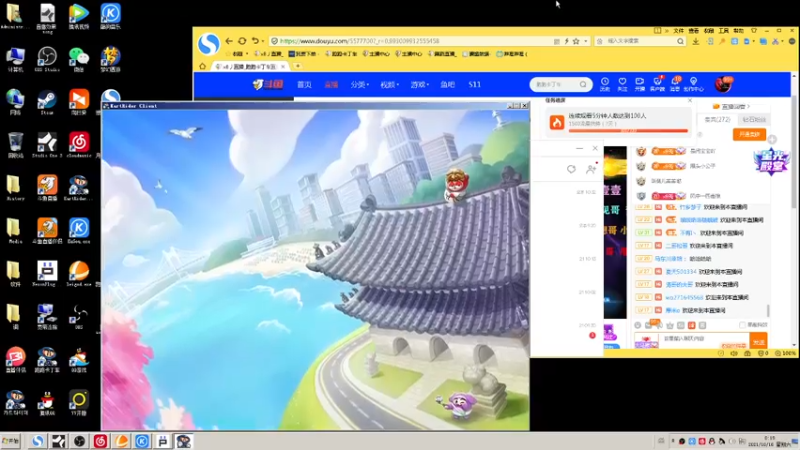Click the Douyu start-streaming camera icon
The width and height of the screenshot is (800, 450).
[x=639, y=84]
